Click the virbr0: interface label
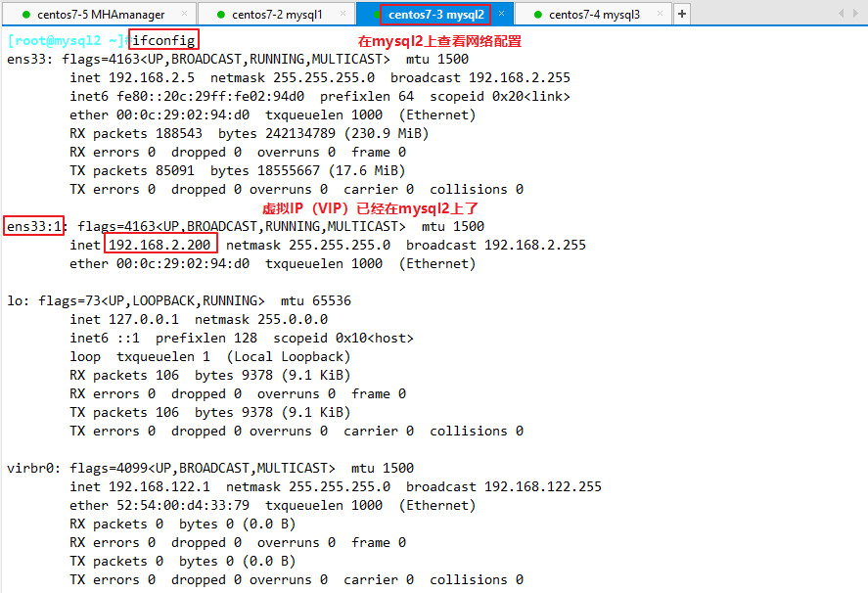Screen dimensions: 868x593 click(34, 469)
